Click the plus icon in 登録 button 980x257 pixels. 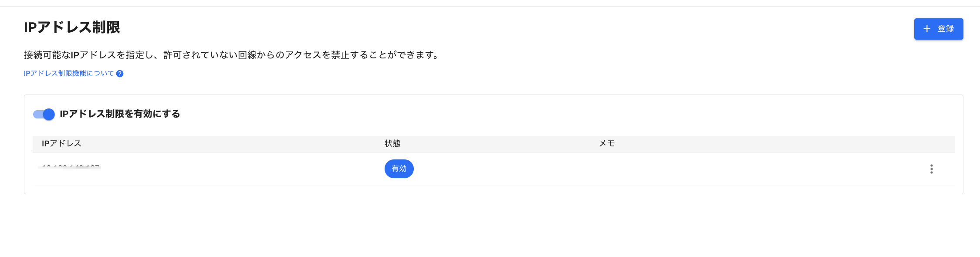[927, 29]
